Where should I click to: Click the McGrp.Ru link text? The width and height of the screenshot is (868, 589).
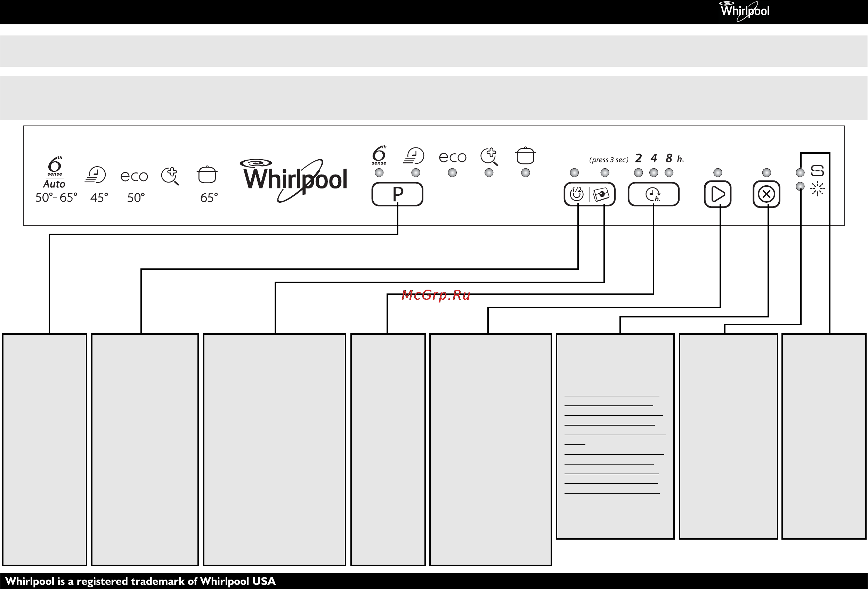click(x=436, y=296)
